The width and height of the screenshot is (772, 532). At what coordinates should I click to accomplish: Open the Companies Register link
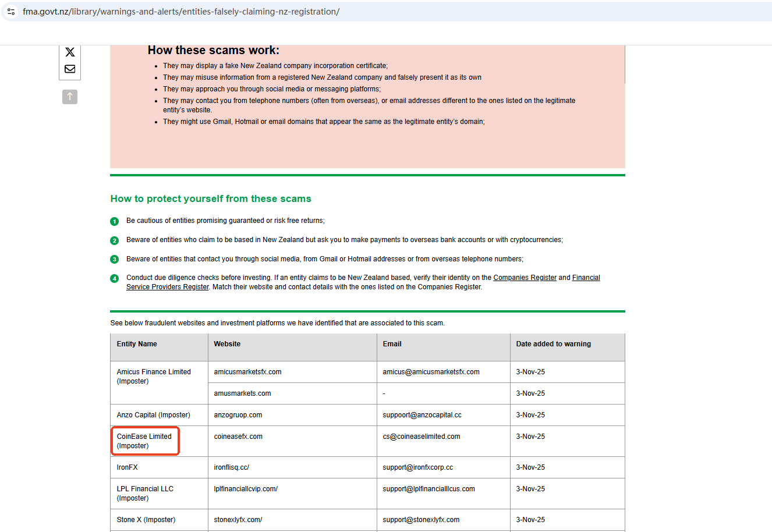[x=525, y=278]
